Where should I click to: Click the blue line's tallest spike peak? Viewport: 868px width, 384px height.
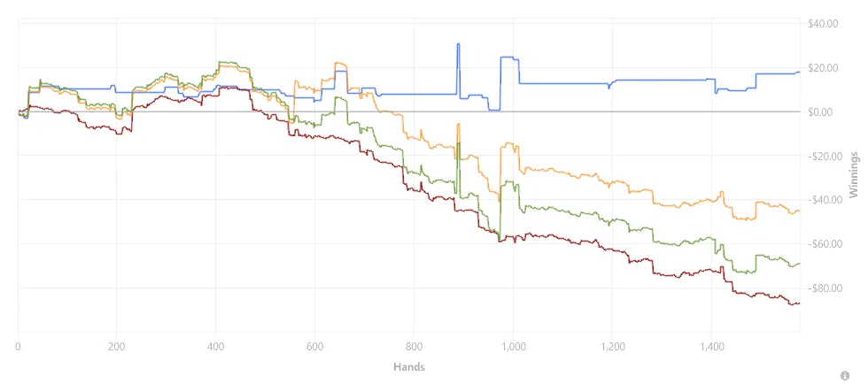(x=459, y=43)
